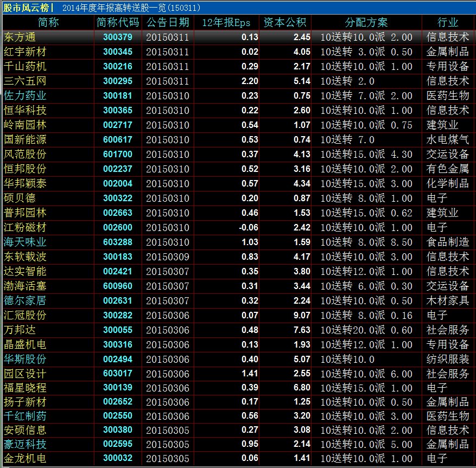Open the 股市风云榜 tab
This screenshot has height=468, width=476.
click(27, 8)
